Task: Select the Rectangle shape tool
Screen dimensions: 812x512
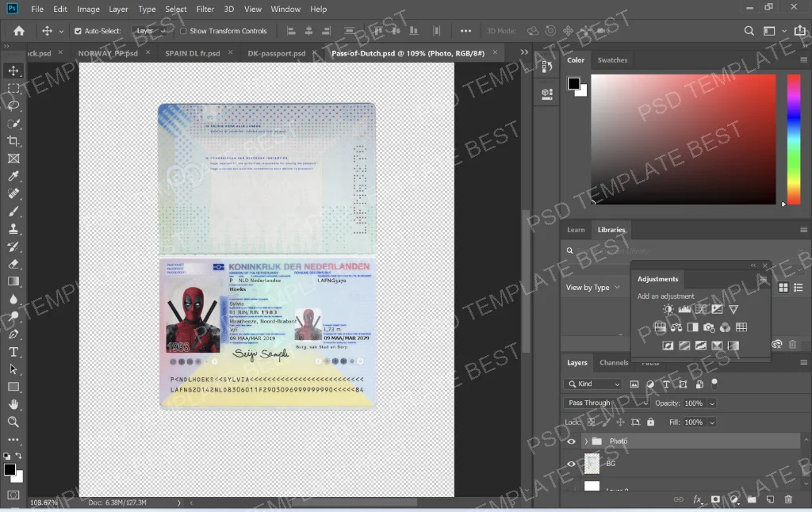Action: (13, 387)
